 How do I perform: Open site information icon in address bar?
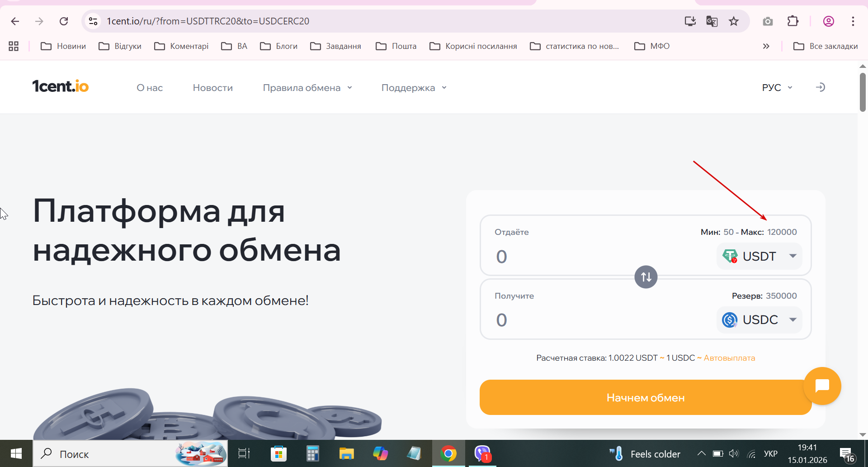click(93, 21)
